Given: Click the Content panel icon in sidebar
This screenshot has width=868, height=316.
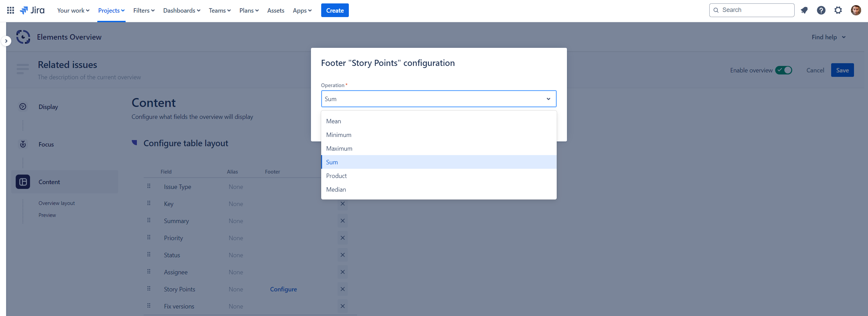Looking at the screenshot, I should click(23, 182).
